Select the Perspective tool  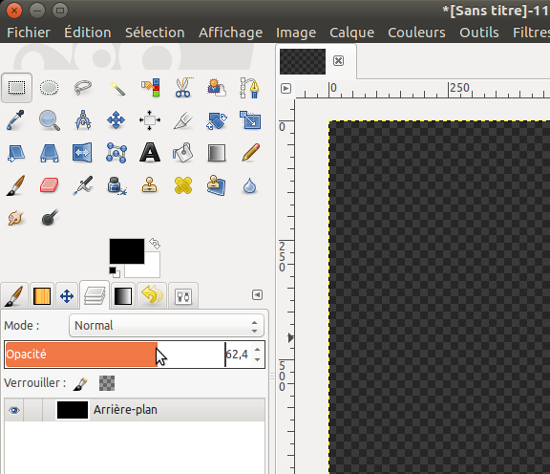(x=49, y=153)
